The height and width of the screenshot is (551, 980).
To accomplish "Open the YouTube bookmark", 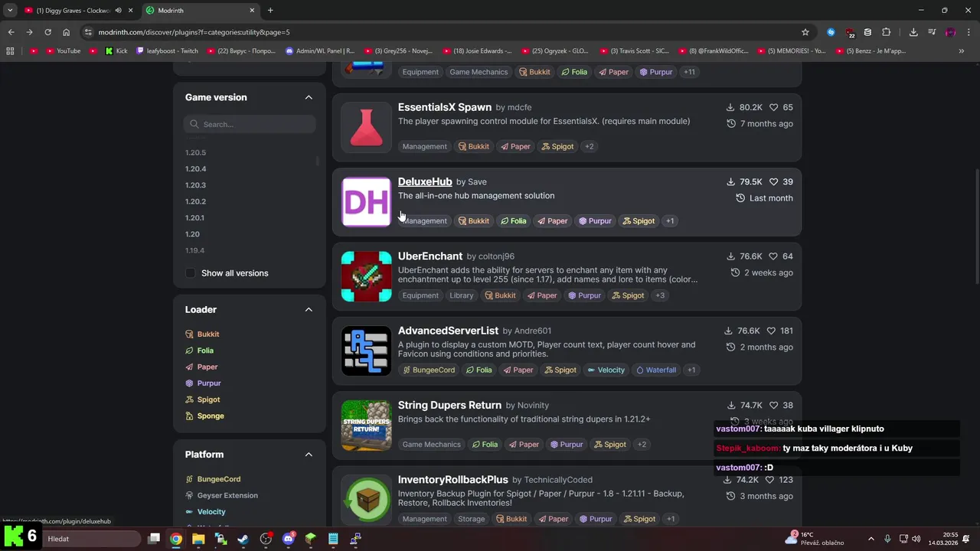I will click(x=64, y=51).
